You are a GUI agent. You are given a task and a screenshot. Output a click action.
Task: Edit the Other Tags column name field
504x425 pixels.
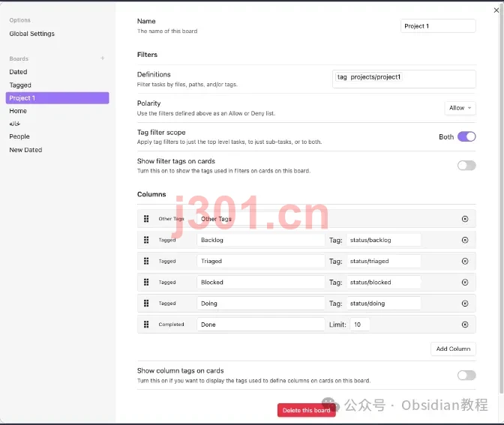(261, 219)
